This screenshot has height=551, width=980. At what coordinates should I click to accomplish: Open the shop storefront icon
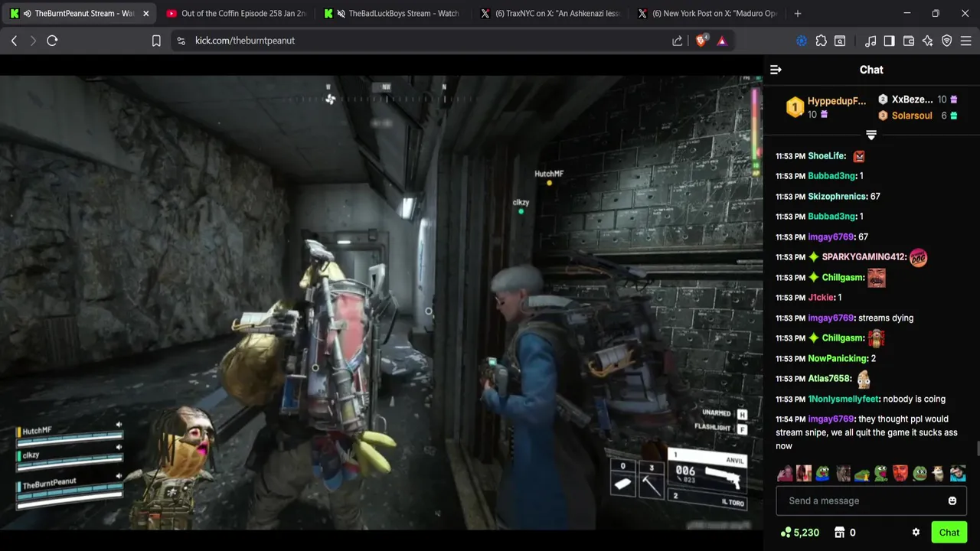tap(839, 533)
